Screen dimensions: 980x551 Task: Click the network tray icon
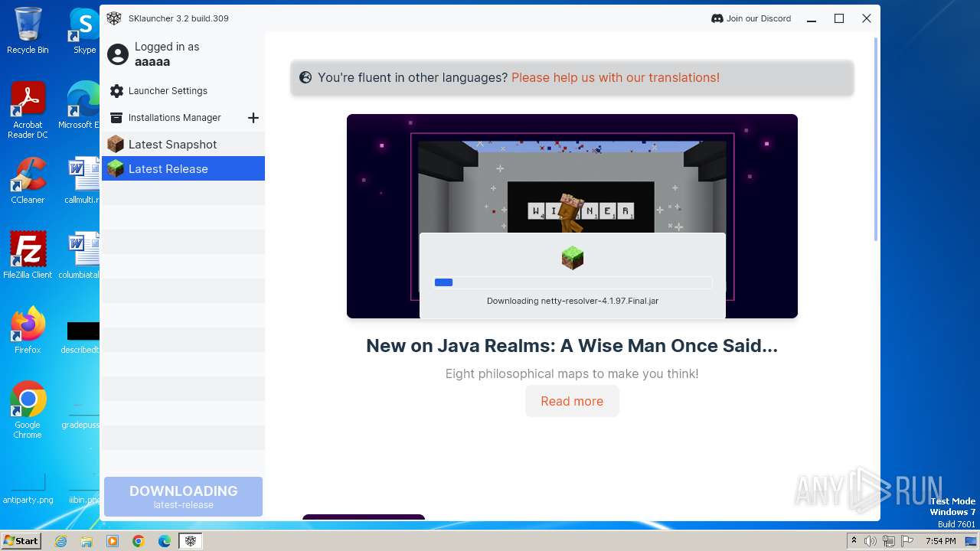(x=889, y=541)
